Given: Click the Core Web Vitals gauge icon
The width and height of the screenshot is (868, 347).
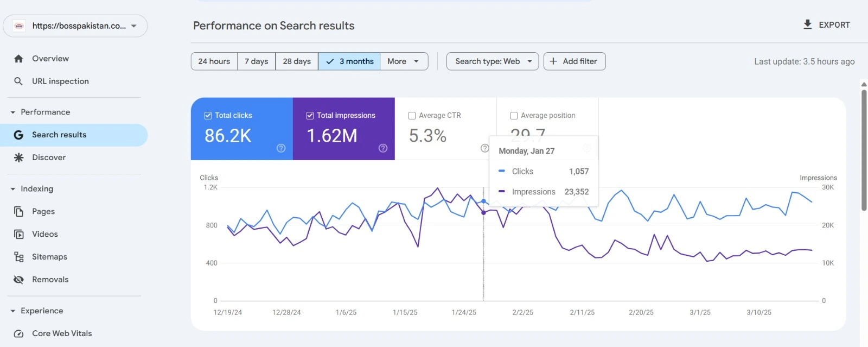Looking at the screenshot, I should [18, 333].
